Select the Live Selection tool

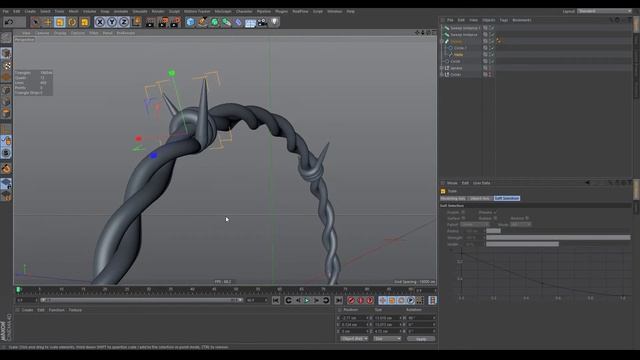pos(35,22)
